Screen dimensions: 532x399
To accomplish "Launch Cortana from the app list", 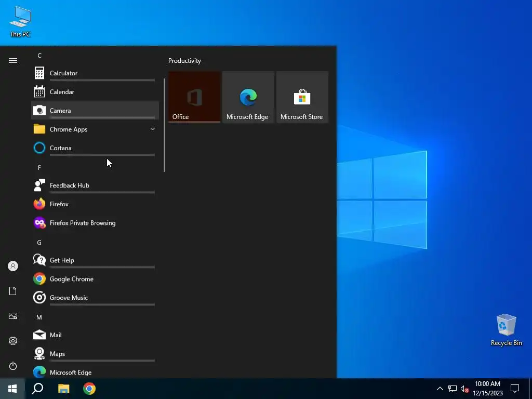I will coord(95,148).
